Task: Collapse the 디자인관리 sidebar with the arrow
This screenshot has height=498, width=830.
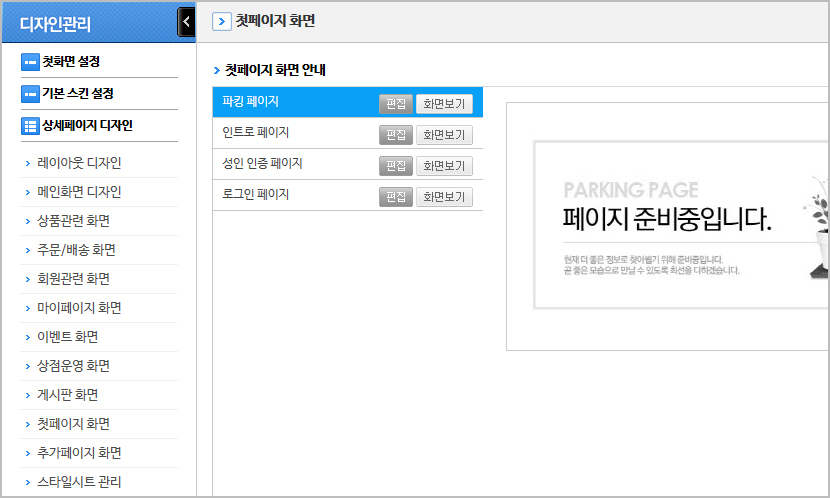Action: [x=186, y=22]
